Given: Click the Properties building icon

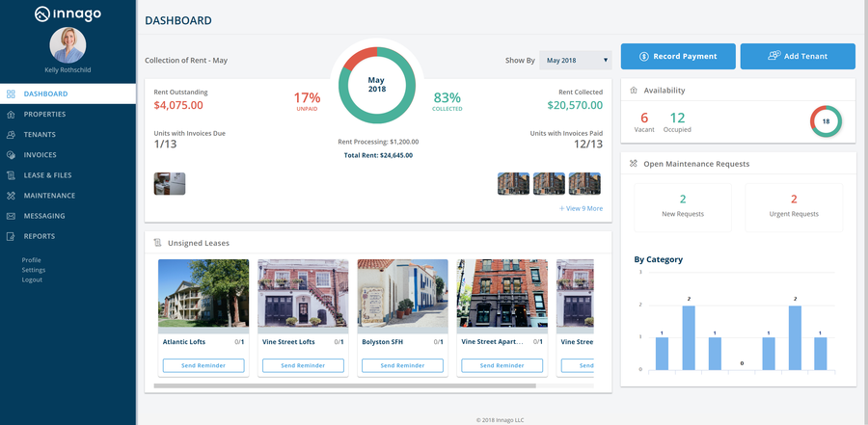Looking at the screenshot, I should pos(11,115).
